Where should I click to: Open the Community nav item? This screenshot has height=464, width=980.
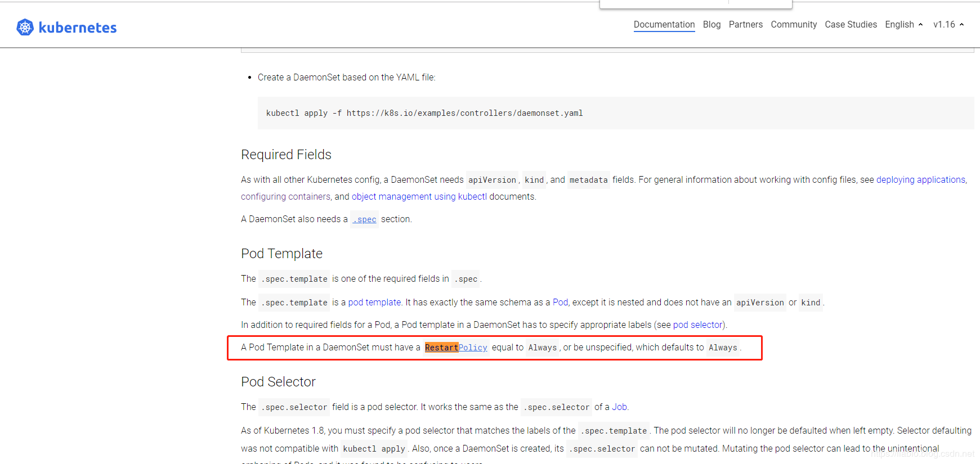(x=793, y=25)
